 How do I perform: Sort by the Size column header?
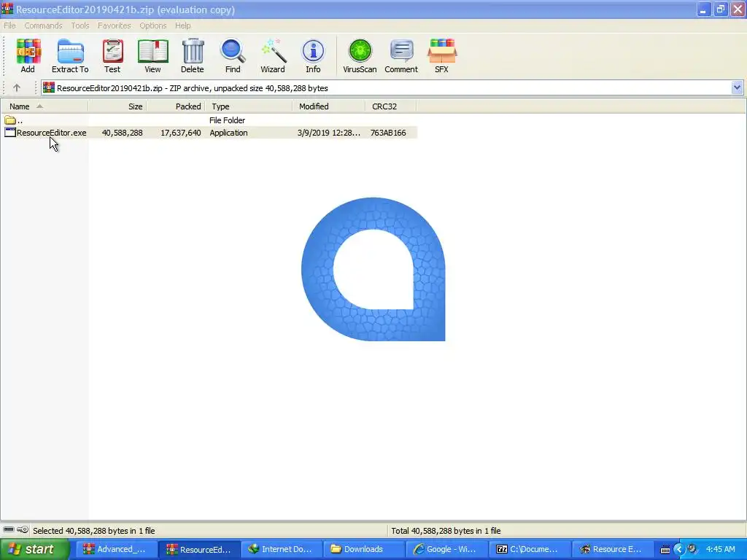tap(117, 106)
